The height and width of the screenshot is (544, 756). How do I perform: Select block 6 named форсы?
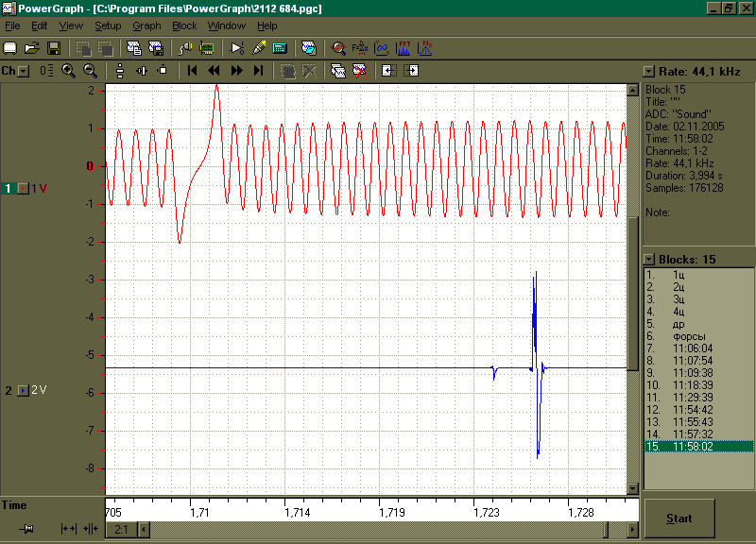(699, 336)
